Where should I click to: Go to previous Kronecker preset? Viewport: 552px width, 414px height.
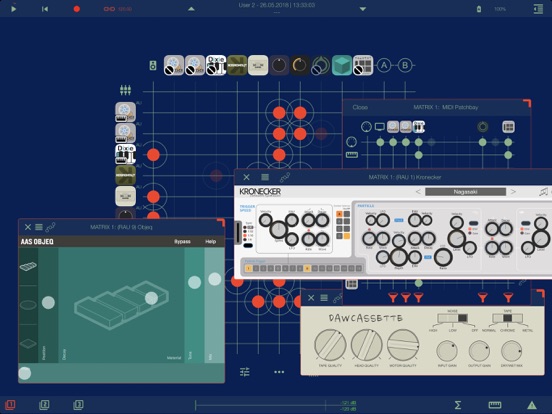418,192
